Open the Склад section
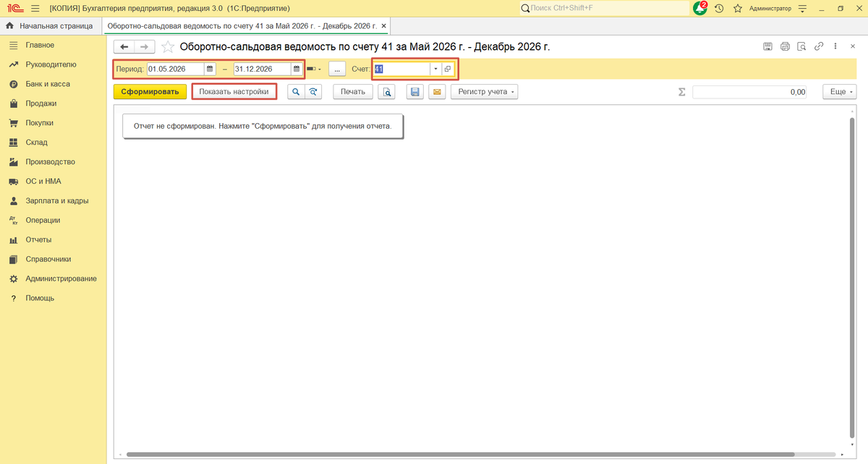 [36, 143]
